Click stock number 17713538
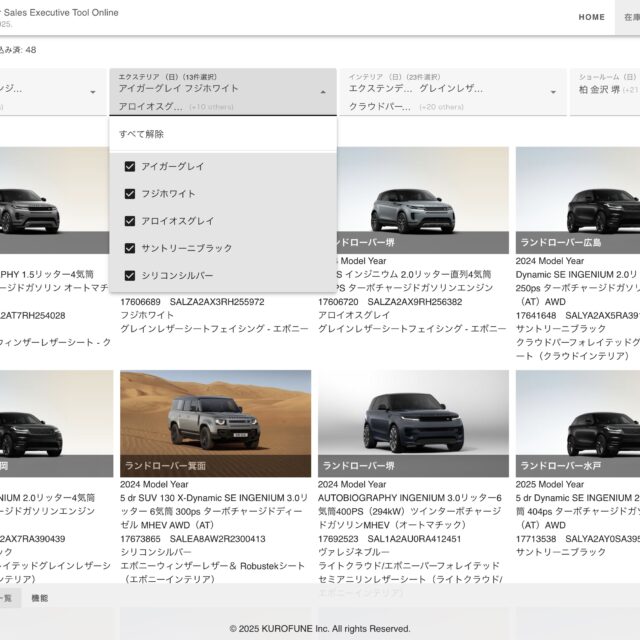The height and width of the screenshot is (640, 640). point(536,539)
